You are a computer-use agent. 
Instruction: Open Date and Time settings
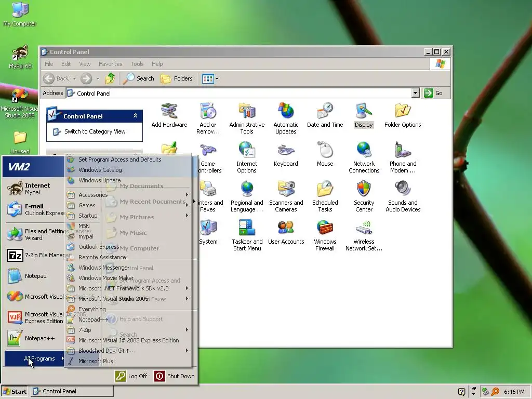coord(325,115)
